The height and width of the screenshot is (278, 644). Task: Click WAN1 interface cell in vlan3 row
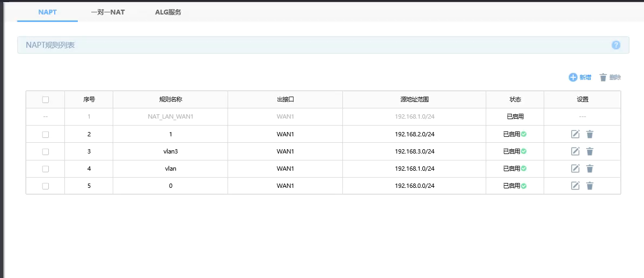286,151
